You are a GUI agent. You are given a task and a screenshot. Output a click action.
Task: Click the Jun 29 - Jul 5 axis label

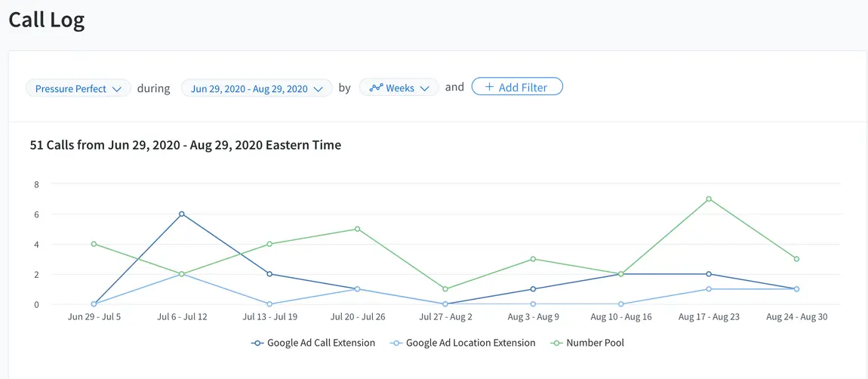94,318
